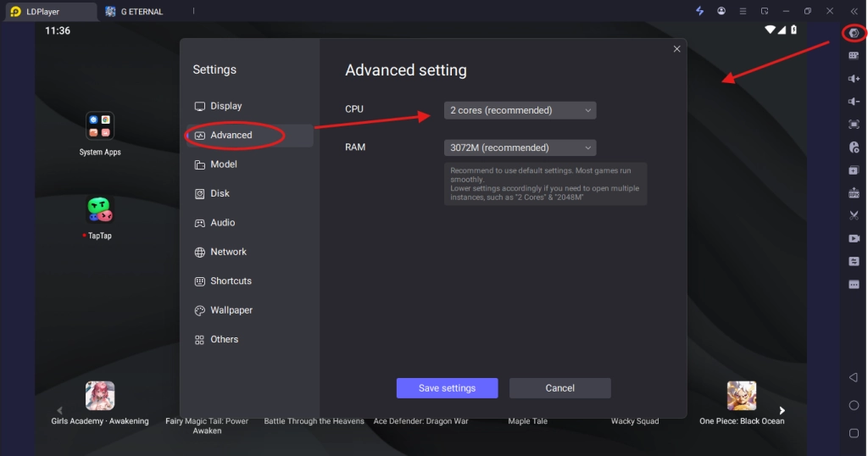
Task: Select Model settings tab
Action: (250, 164)
